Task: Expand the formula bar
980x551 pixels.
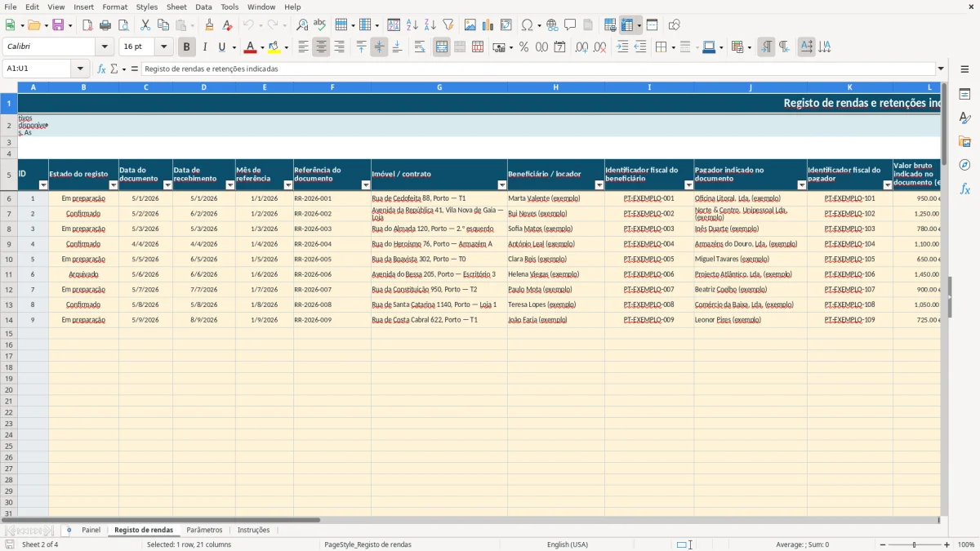Action: 941,69
